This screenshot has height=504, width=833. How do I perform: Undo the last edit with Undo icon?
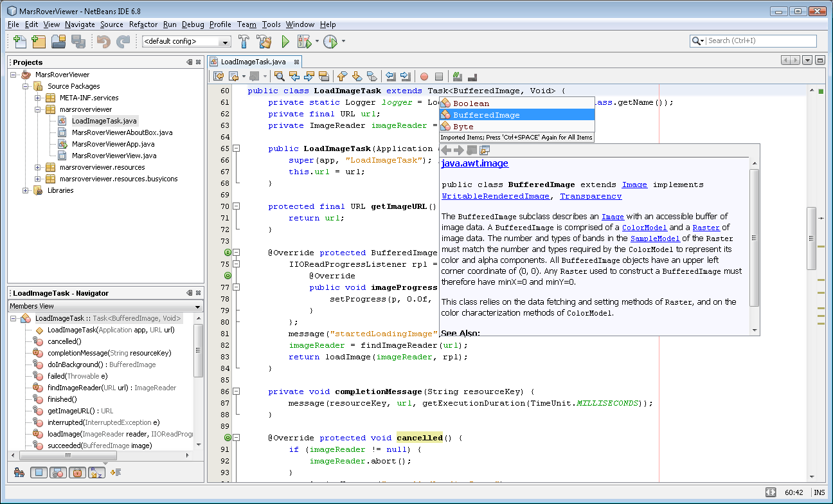point(103,40)
